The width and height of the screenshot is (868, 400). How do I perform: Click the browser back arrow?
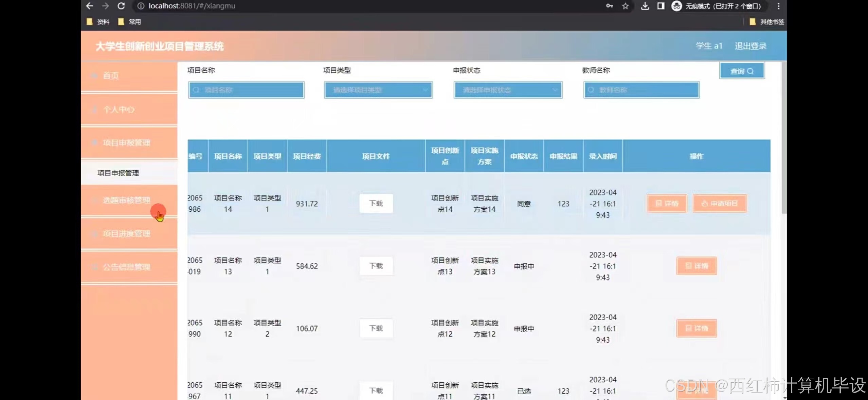pyautogui.click(x=90, y=6)
